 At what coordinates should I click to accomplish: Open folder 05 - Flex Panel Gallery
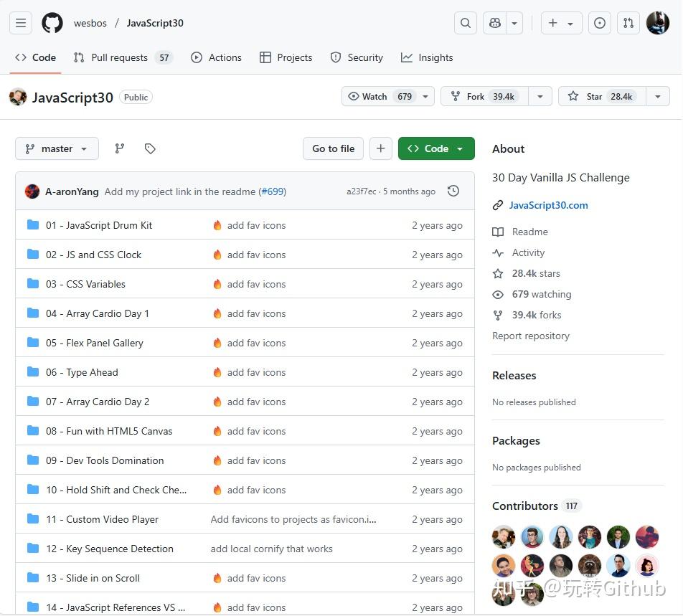[95, 343]
